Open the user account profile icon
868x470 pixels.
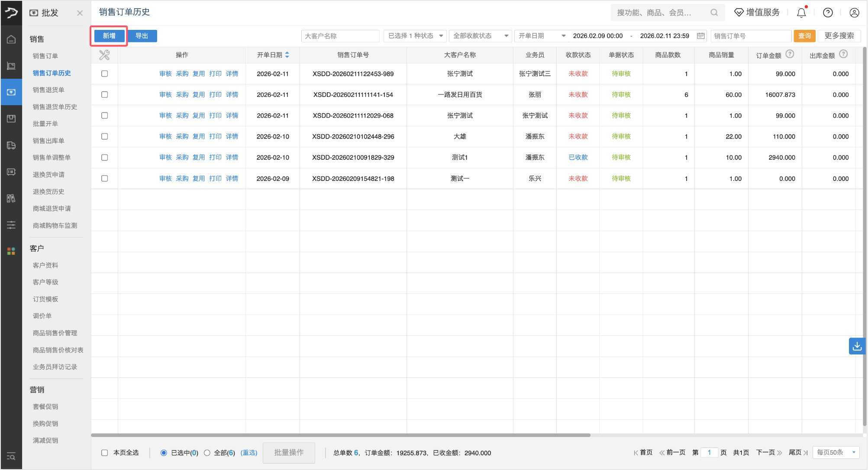click(x=854, y=13)
